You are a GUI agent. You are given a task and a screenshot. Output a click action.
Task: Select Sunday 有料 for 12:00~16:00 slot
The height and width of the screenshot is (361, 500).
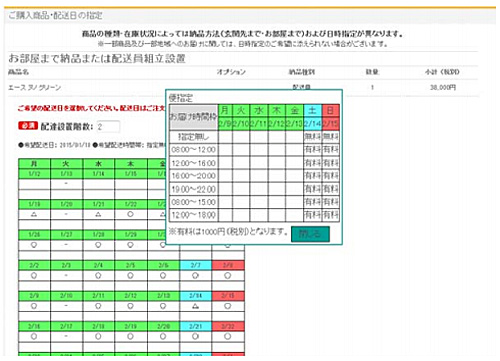tap(331, 163)
